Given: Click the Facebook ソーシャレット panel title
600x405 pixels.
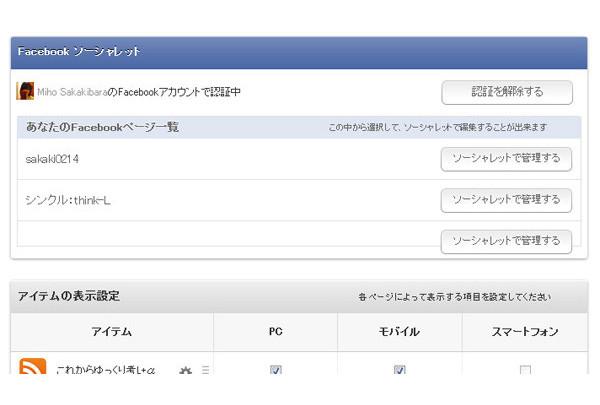Looking at the screenshot, I should pyautogui.click(x=79, y=51).
